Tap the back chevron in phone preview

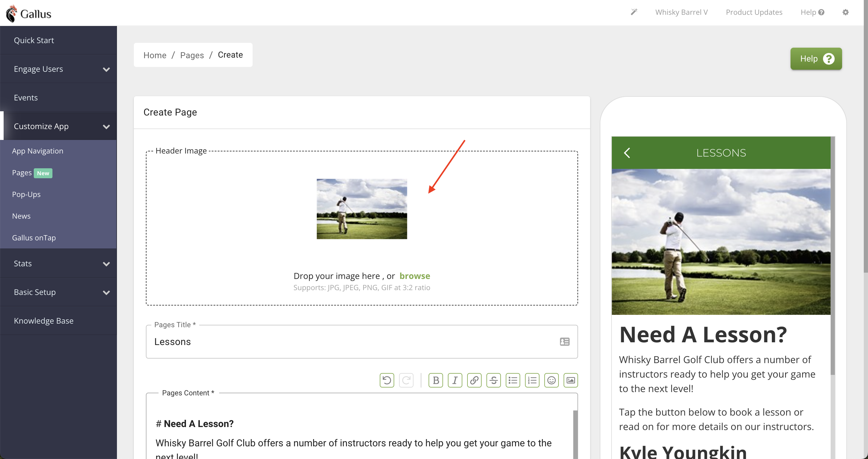point(627,153)
